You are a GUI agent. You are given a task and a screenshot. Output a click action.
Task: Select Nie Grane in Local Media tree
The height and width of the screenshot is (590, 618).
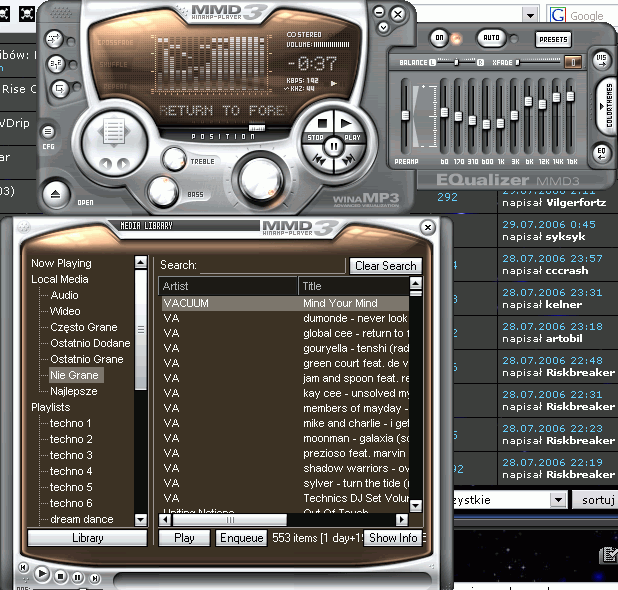pos(75,375)
